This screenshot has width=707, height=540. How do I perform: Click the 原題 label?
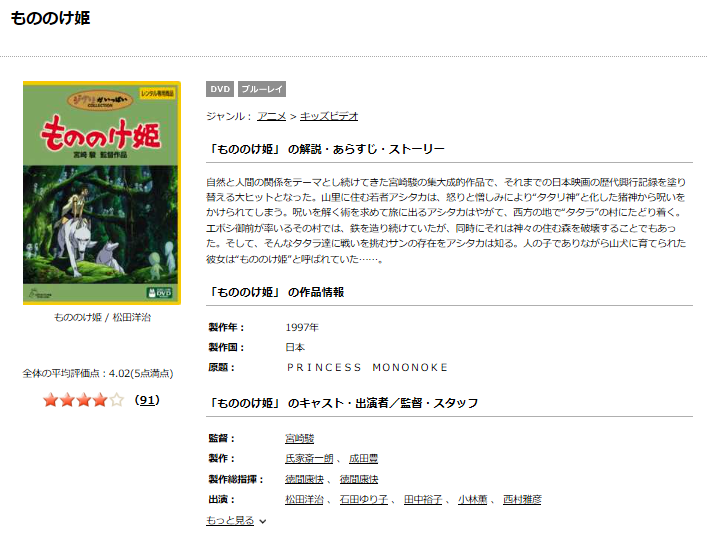point(222,367)
